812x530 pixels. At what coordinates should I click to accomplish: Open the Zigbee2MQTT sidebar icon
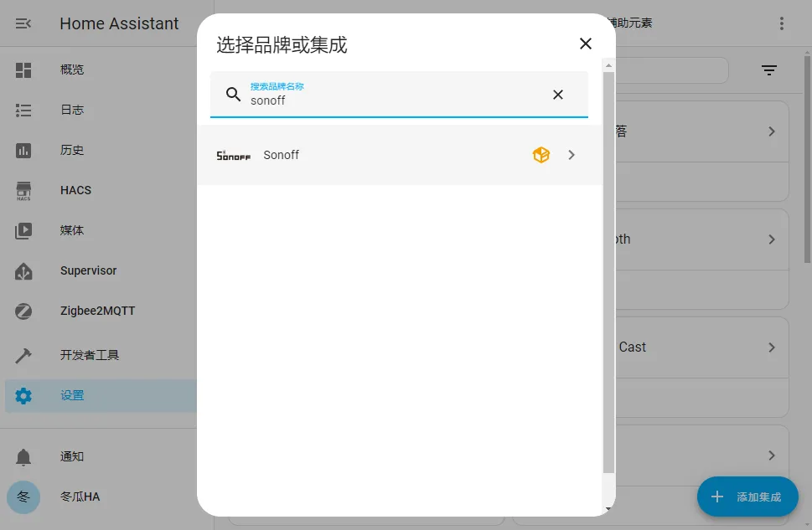(x=23, y=311)
